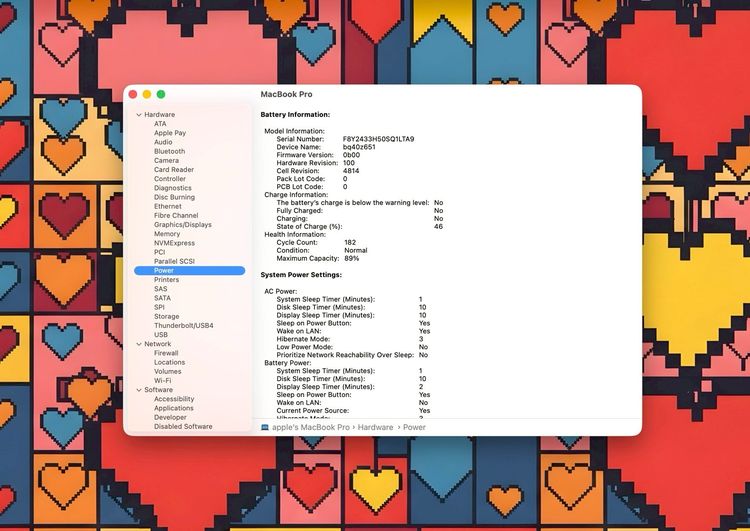Click Hardware in the bottom path bar

pyautogui.click(x=376, y=427)
